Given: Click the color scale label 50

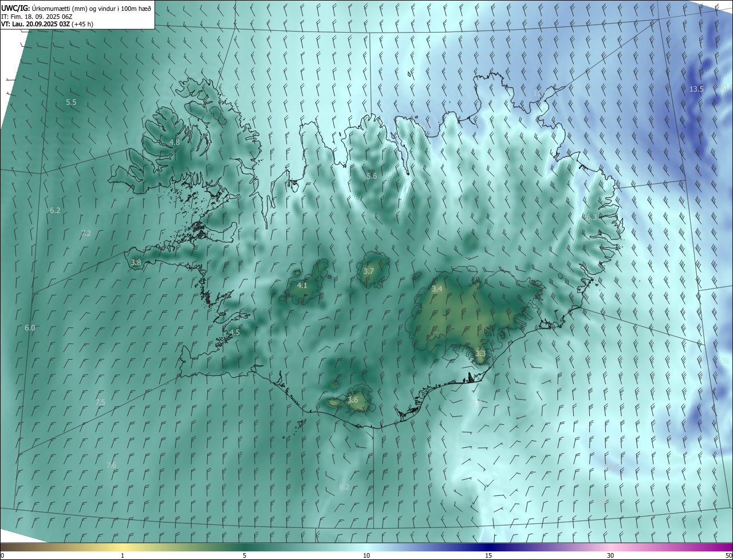Looking at the screenshot, I should point(728,556).
